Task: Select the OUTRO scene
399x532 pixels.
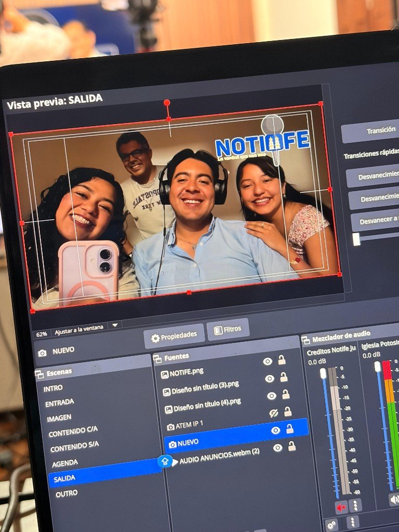Action: click(x=66, y=494)
